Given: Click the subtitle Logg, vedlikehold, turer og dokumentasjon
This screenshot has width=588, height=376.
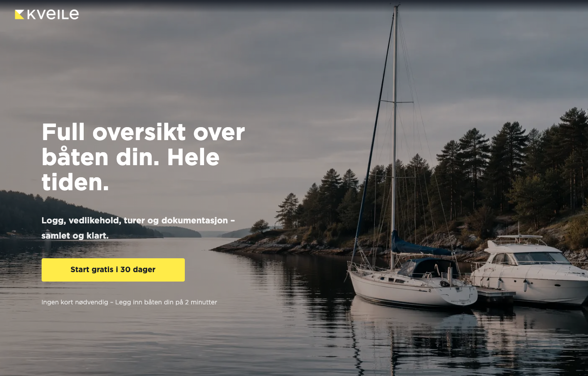Looking at the screenshot, I should (138, 220).
